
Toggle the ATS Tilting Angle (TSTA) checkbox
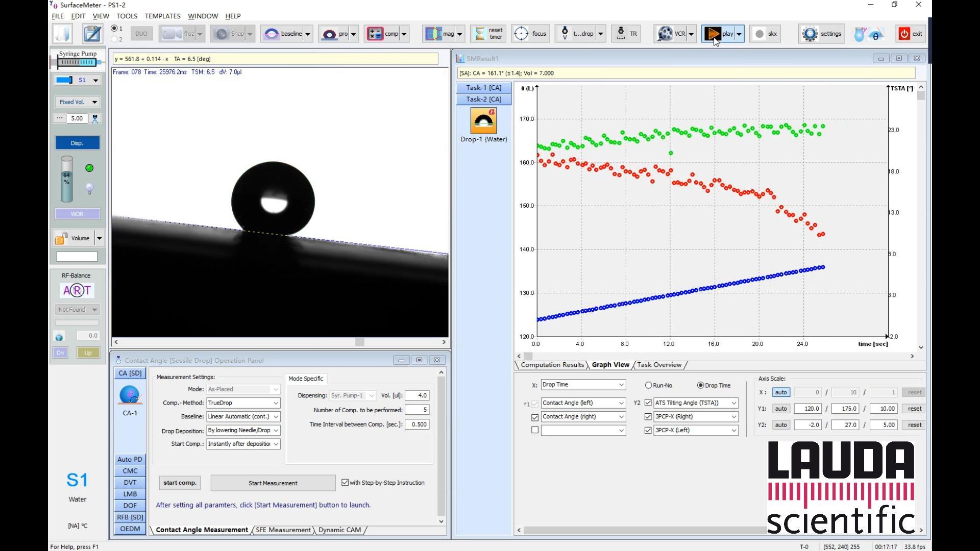tap(648, 403)
